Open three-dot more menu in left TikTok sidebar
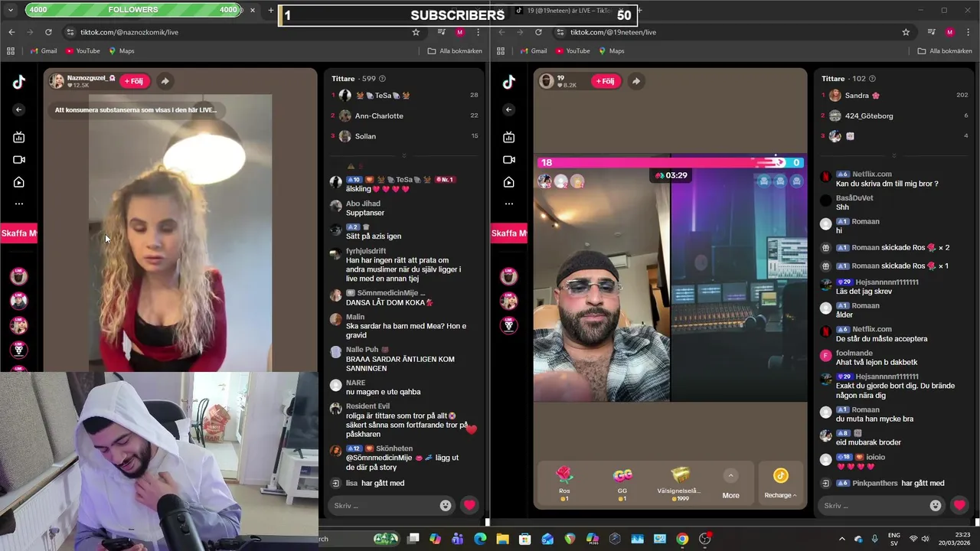The width and height of the screenshot is (980, 551). (19, 204)
